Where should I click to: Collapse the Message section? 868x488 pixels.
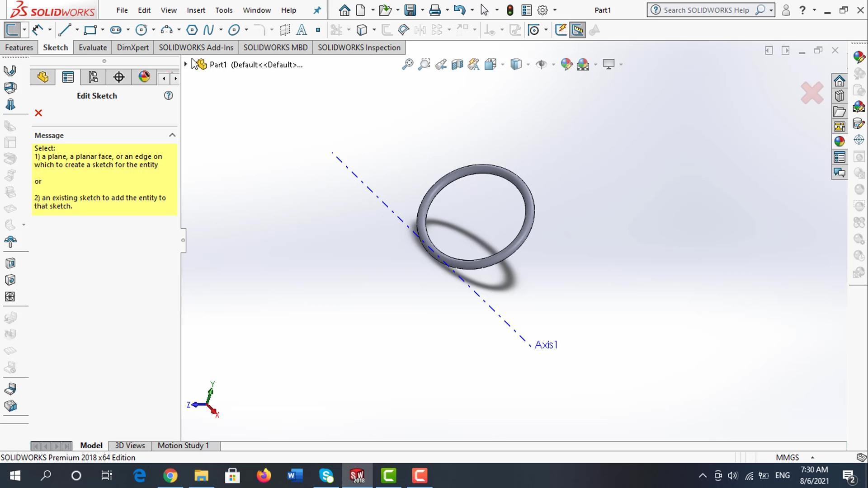tap(172, 135)
